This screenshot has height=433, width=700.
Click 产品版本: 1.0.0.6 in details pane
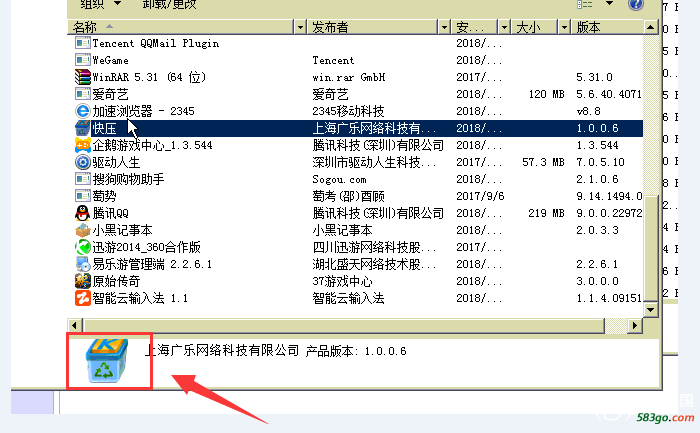[x=356, y=351]
